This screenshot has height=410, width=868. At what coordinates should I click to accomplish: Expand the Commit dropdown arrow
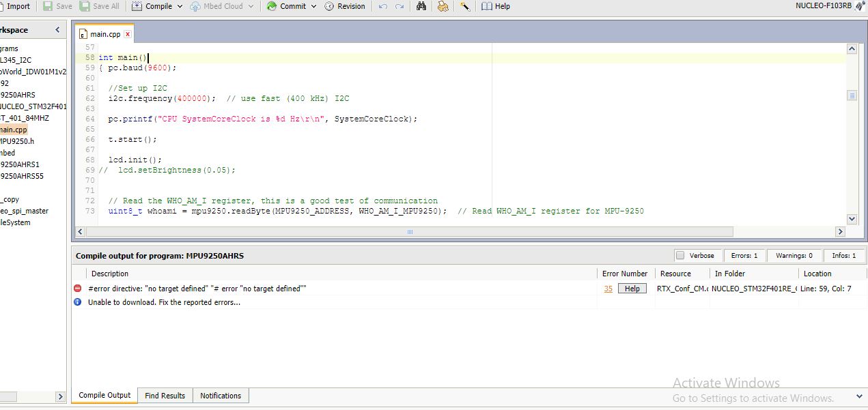click(x=314, y=6)
